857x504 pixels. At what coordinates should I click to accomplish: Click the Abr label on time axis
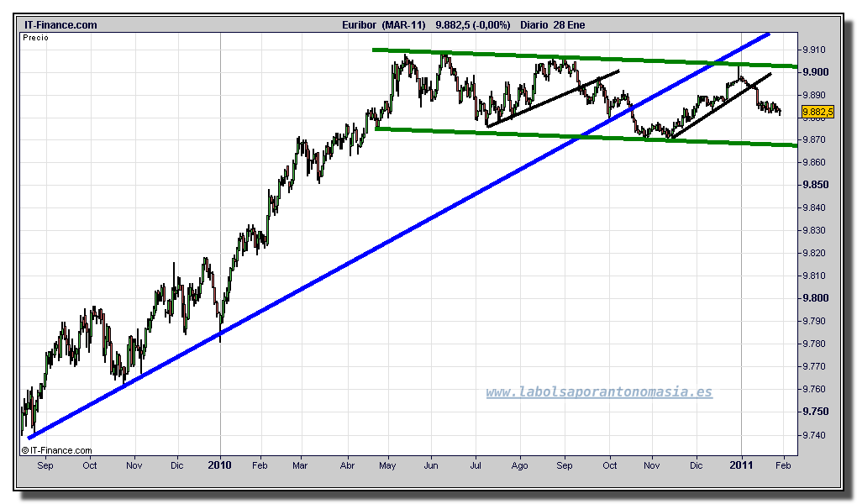click(x=347, y=465)
